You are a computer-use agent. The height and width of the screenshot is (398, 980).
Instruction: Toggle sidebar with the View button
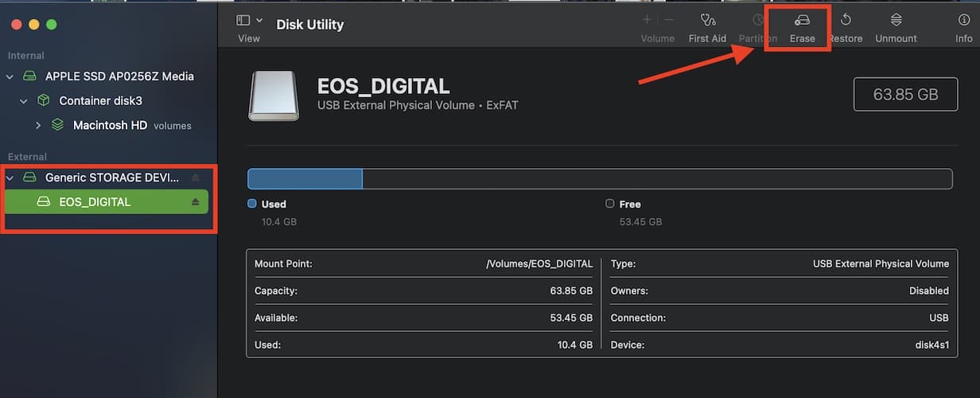coord(243,20)
